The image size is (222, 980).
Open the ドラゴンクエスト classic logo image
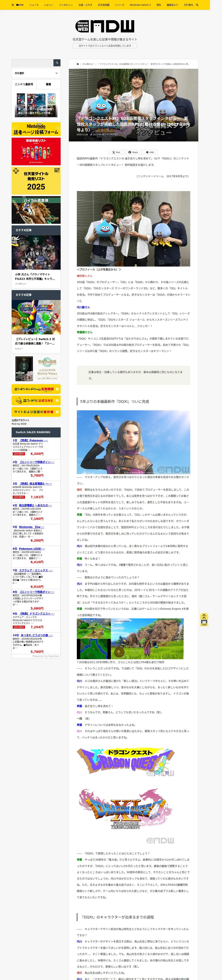(126, 762)
